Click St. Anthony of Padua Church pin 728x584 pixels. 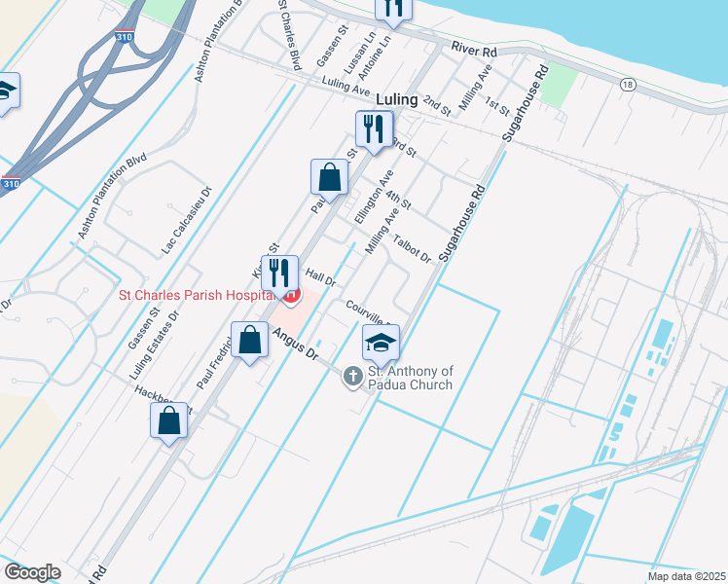tap(353, 376)
